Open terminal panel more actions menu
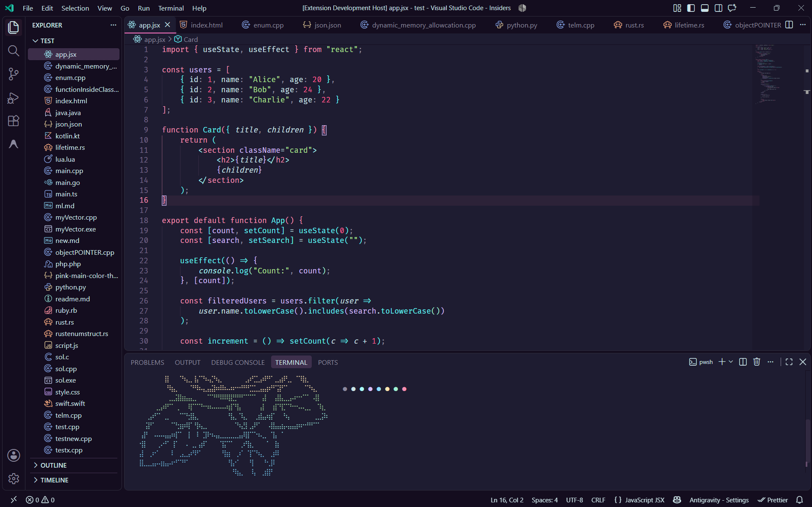This screenshot has width=812, height=507. (770, 362)
